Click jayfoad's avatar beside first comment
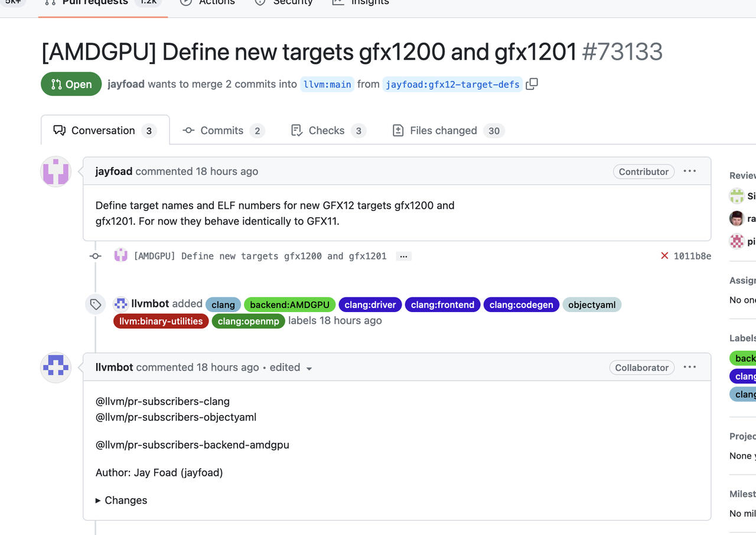 56,172
